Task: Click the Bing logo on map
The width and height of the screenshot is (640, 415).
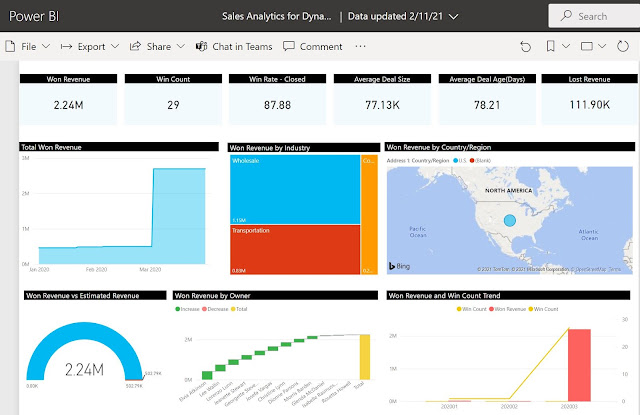Action: point(399,266)
